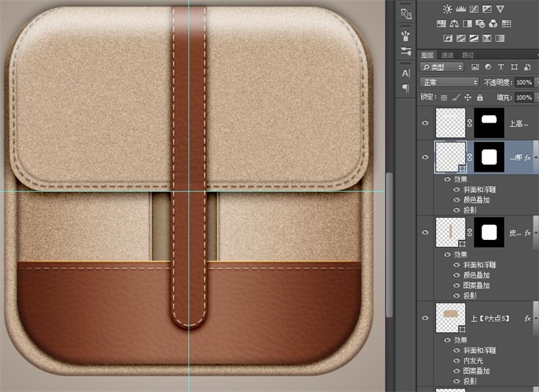This screenshot has height=392, width=539.
Task: Select the 皮… layer thumbnail
Action: click(x=450, y=232)
